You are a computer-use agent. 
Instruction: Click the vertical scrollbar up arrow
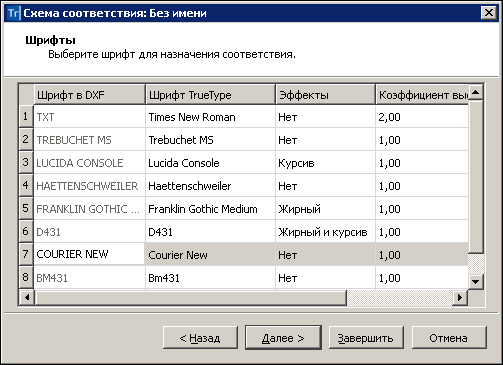tap(476, 92)
